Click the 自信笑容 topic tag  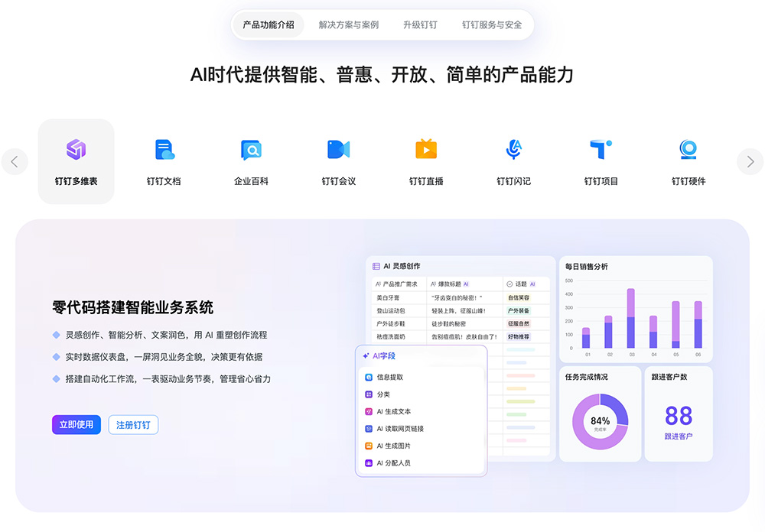tap(519, 297)
